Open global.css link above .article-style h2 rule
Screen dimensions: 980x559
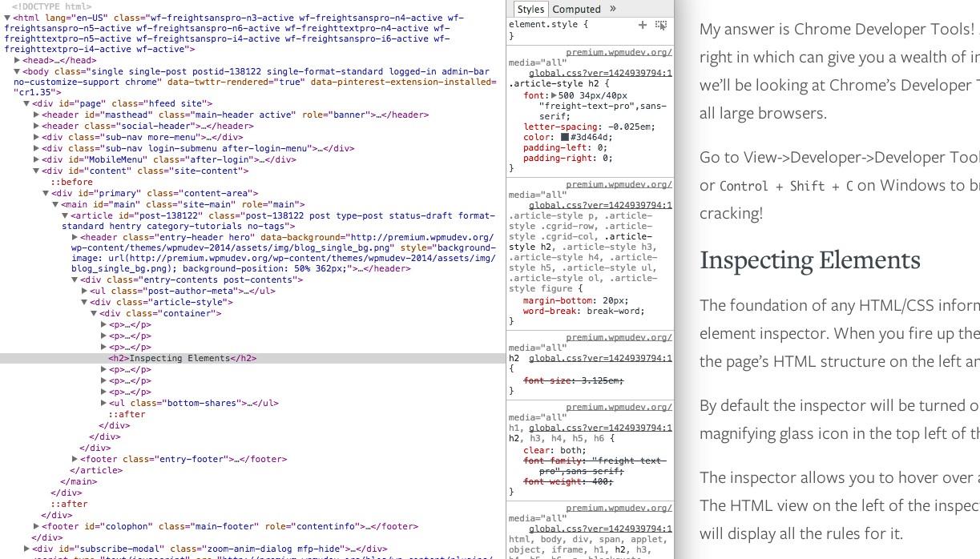click(600, 73)
